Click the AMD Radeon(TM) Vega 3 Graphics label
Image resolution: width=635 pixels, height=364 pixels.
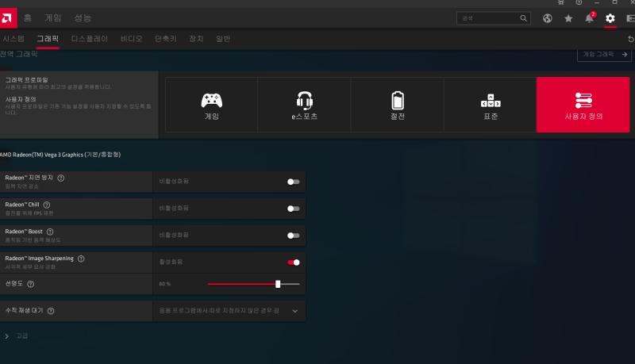60,155
